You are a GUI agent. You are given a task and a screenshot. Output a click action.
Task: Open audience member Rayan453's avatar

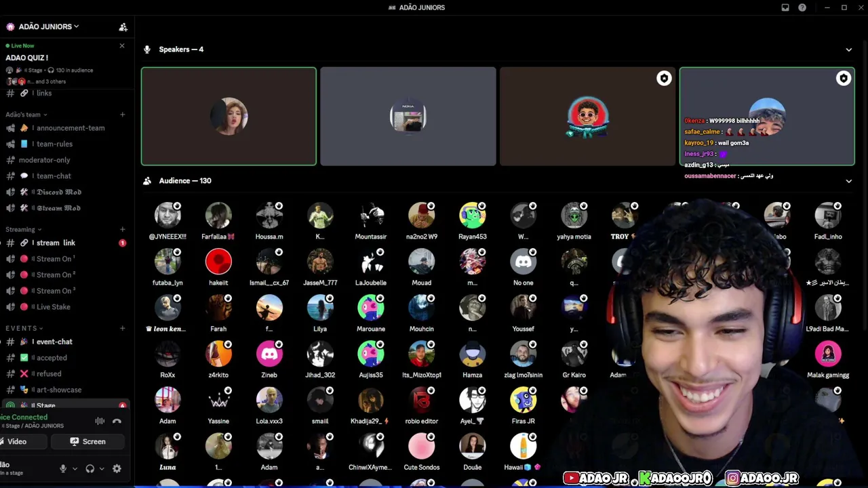tap(473, 216)
